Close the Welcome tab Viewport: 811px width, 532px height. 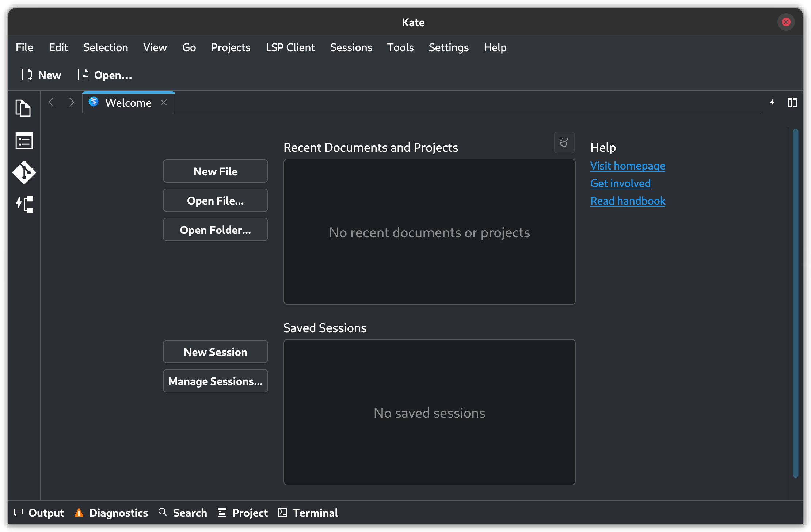pos(164,103)
